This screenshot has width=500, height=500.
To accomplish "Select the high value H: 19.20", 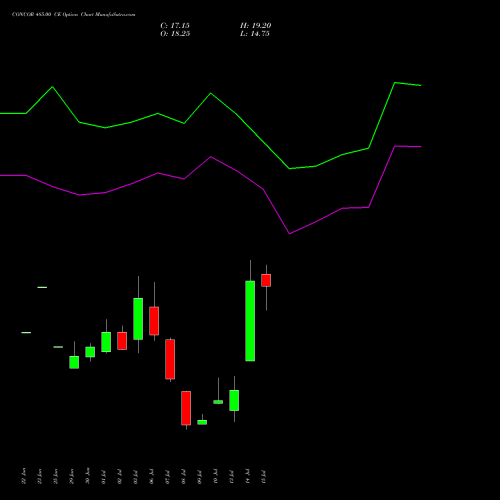I will [255, 26].
